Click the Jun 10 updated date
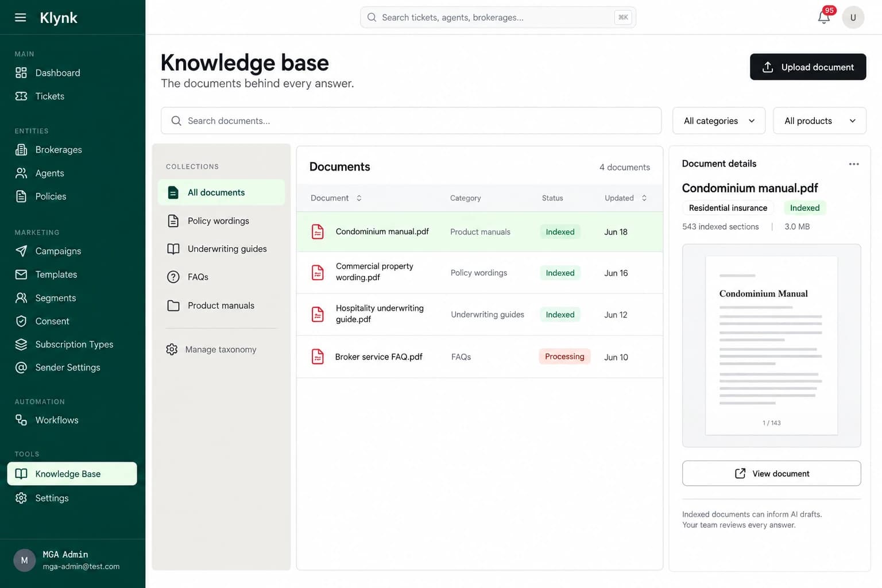Viewport: 882px width, 588px height. [x=616, y=357]
